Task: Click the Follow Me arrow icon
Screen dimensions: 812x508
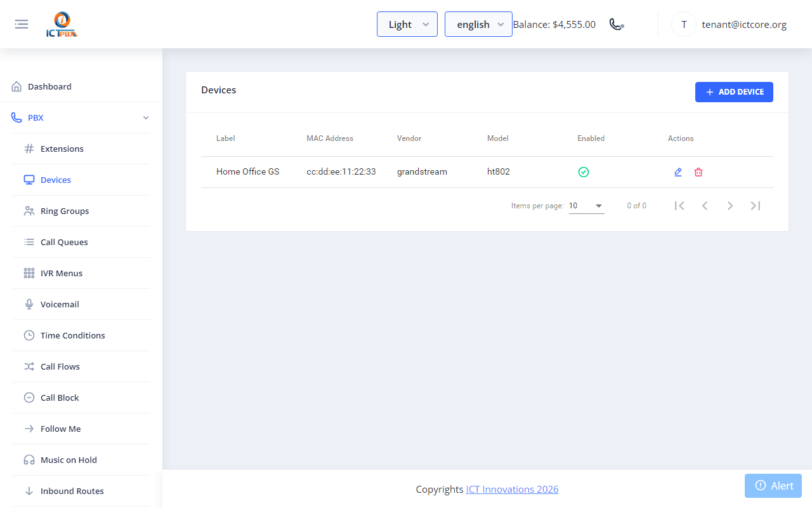Action: coord(29,429)
